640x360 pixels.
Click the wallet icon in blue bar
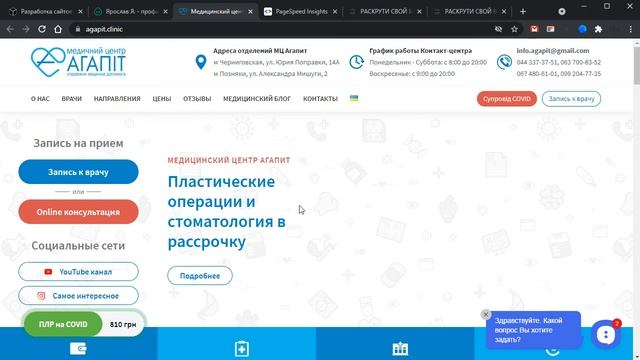(78, 349)
